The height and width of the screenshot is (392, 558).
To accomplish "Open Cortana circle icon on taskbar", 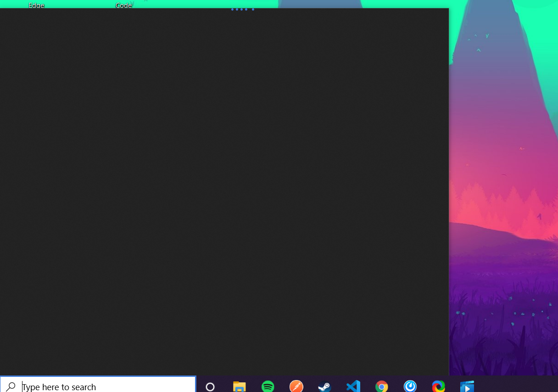I will [210, 386].
